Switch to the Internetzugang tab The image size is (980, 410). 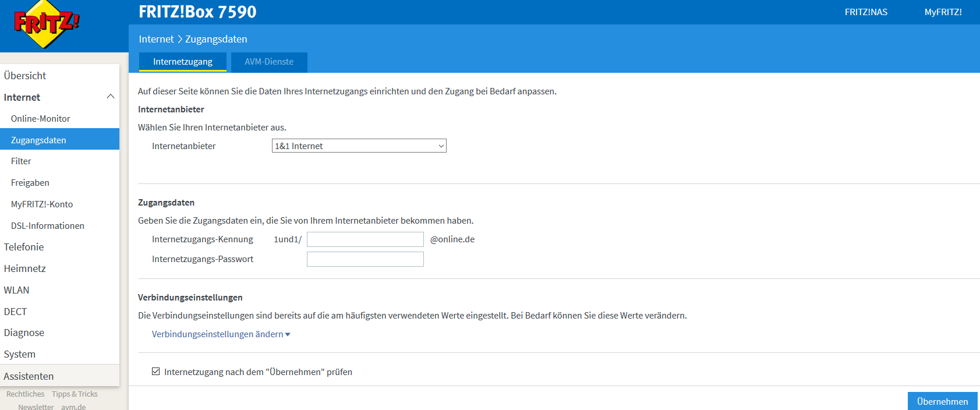pyautogui.click(x=183, y=62)
